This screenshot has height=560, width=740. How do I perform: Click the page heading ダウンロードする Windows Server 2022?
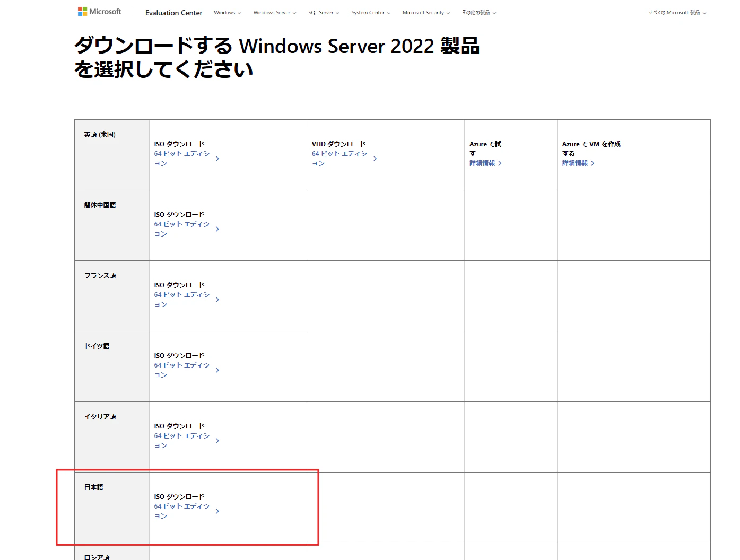(276, 57)
